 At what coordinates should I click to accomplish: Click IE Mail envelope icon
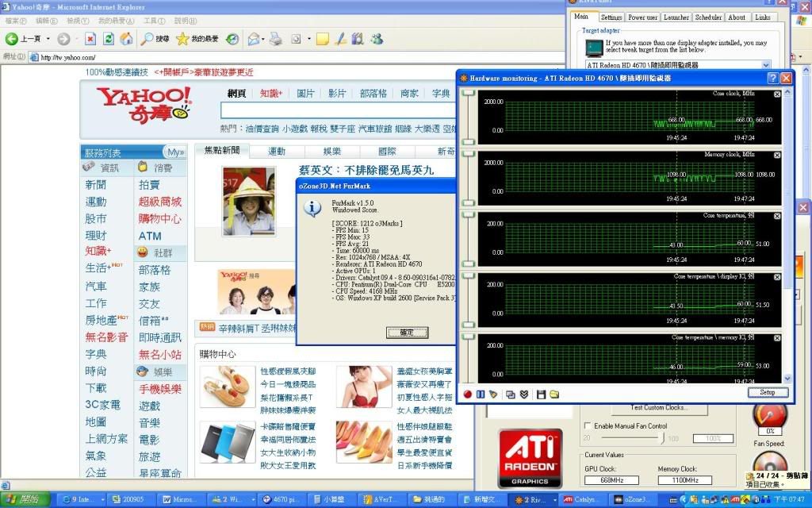coord(254,39)
